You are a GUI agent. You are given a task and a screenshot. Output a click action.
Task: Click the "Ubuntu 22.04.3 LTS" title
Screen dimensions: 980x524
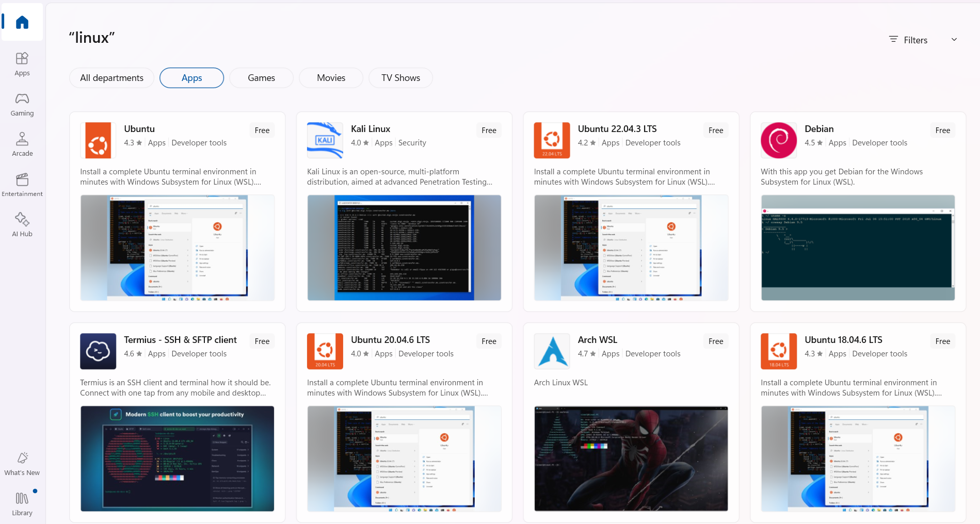[x=617, y=129]
